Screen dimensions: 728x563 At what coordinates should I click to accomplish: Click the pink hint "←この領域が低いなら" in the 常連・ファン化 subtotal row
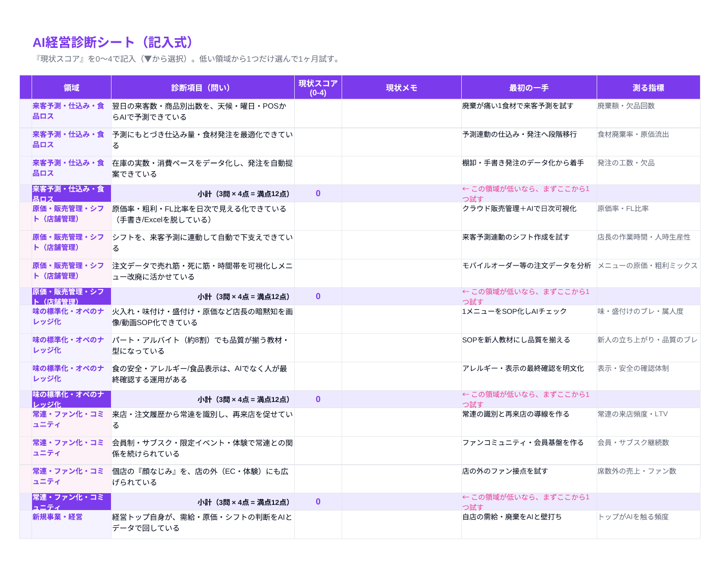526,502
